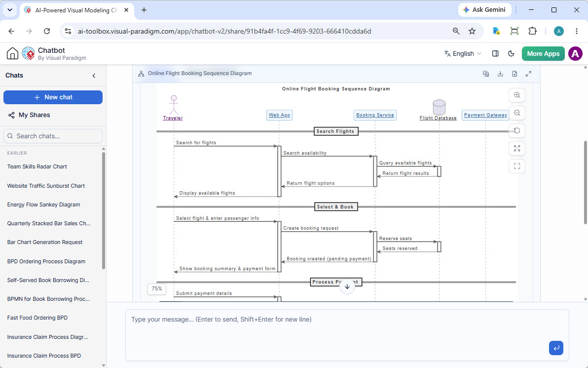Viewport: 588px width, 368px height.
Task: Open Team Skills Radar Chart chat
Action: (x=37, y=167)
